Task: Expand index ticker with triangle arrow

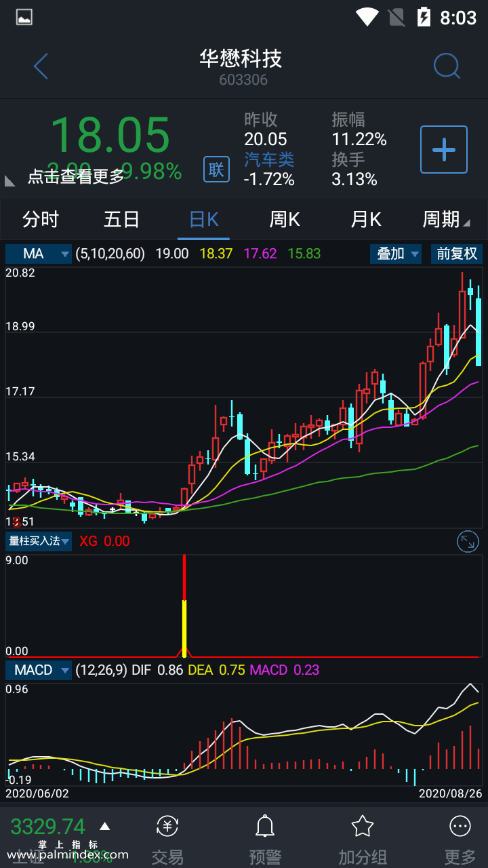Action: [x=104, y=826]
